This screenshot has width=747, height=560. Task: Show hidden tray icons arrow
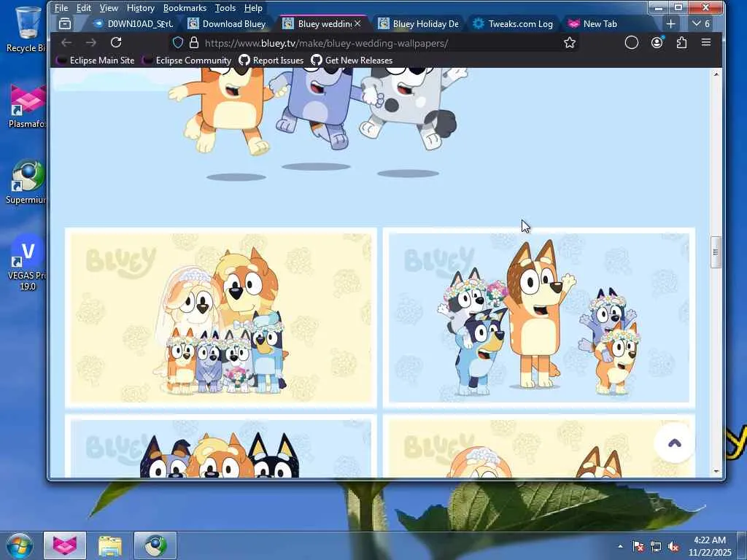click(x=620, y=546)
